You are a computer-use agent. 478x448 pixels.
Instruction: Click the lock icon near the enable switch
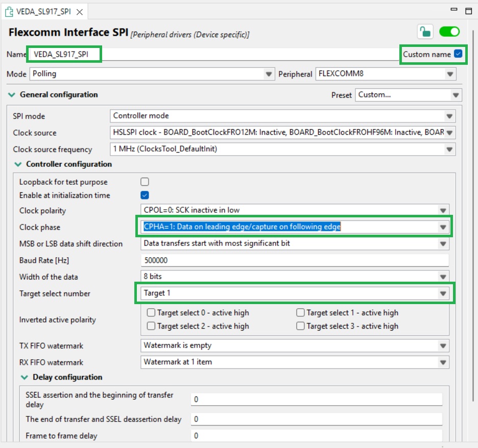pos(424,32)
